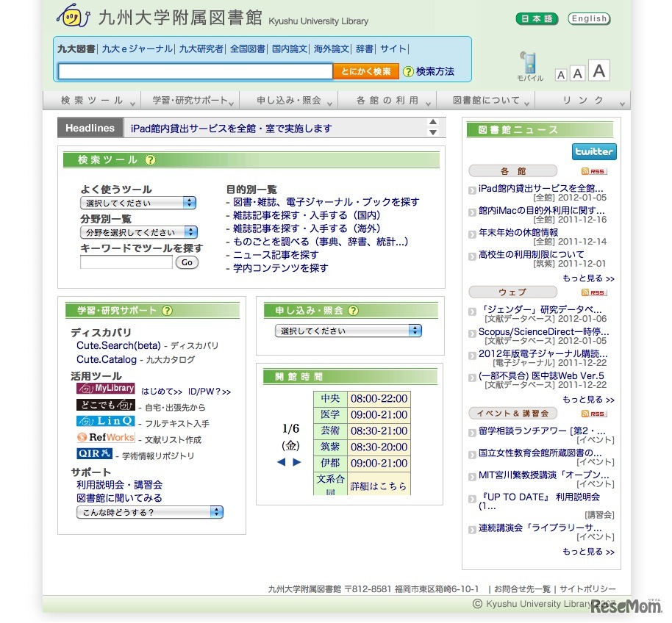The image size is (672, 623).
Task: Open the library's Twitter page
Action: (x=593, y=151)
